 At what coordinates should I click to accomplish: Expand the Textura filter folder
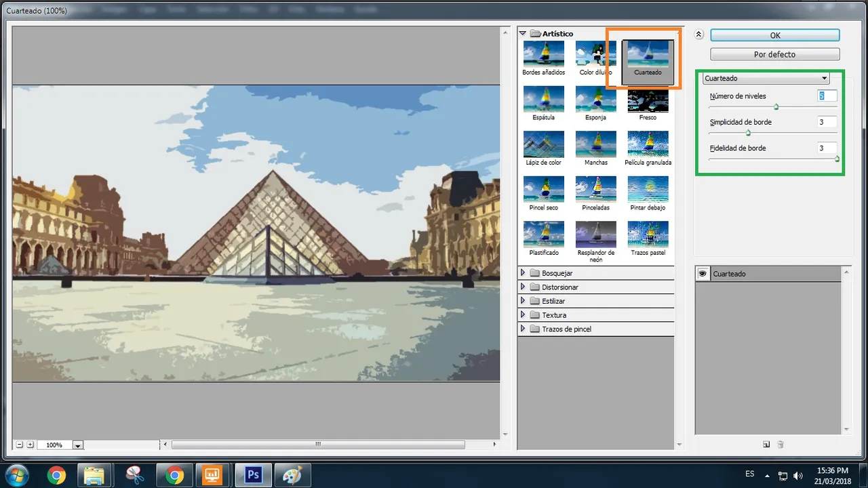pos(523,315)
